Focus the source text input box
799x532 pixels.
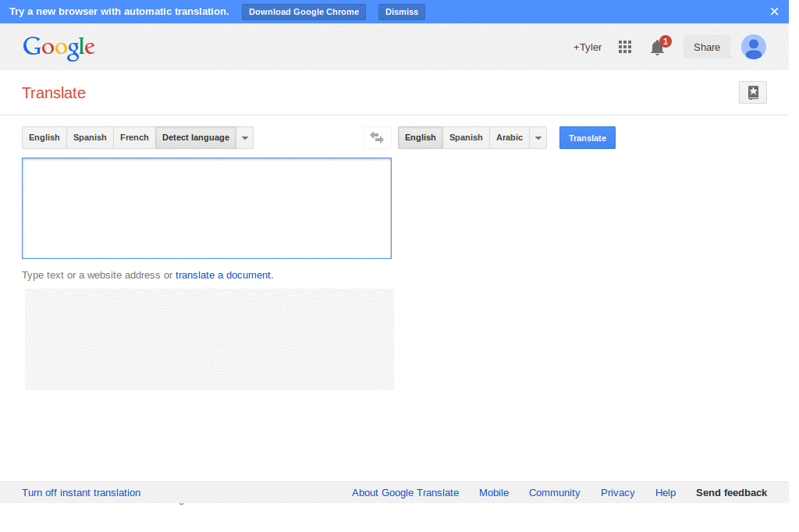[206, 208]
